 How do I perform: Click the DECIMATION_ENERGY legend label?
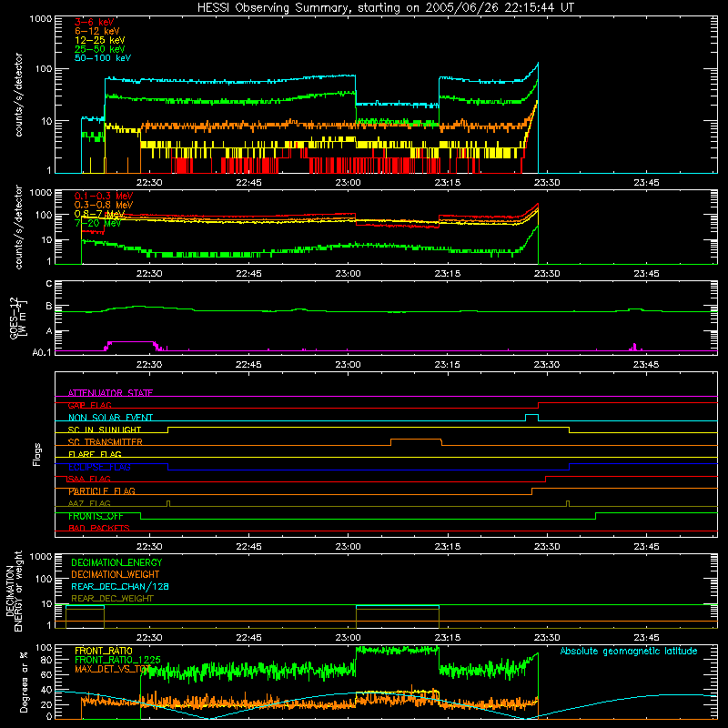[x=116, y=562]
